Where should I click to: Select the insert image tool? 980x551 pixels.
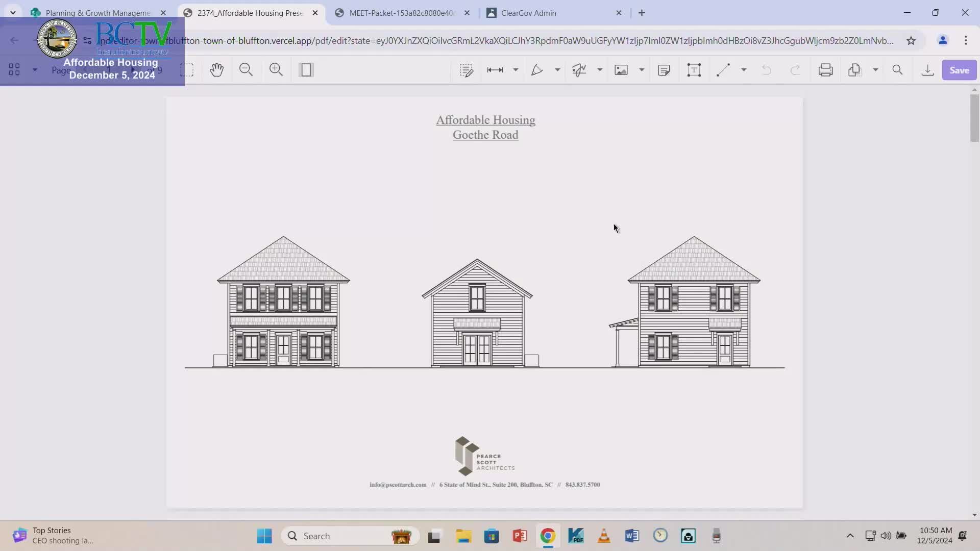(x=621, y=70)
